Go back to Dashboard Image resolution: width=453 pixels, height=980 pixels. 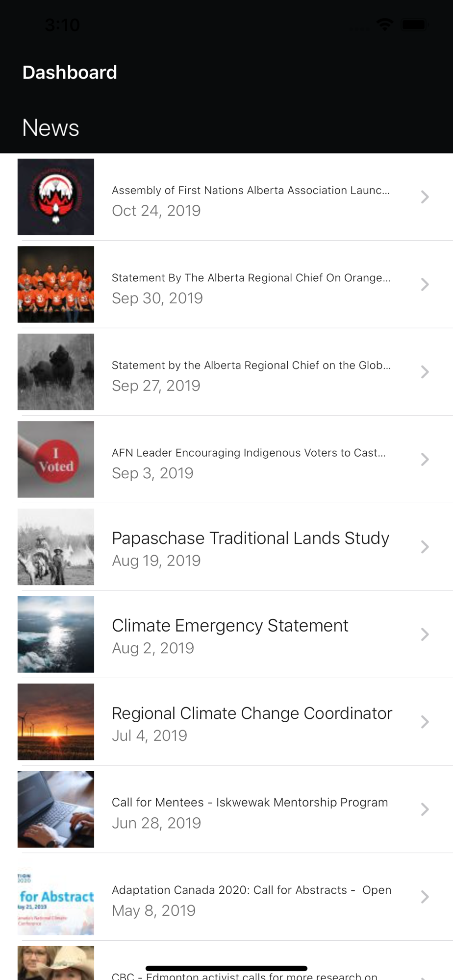pos(70,73)
